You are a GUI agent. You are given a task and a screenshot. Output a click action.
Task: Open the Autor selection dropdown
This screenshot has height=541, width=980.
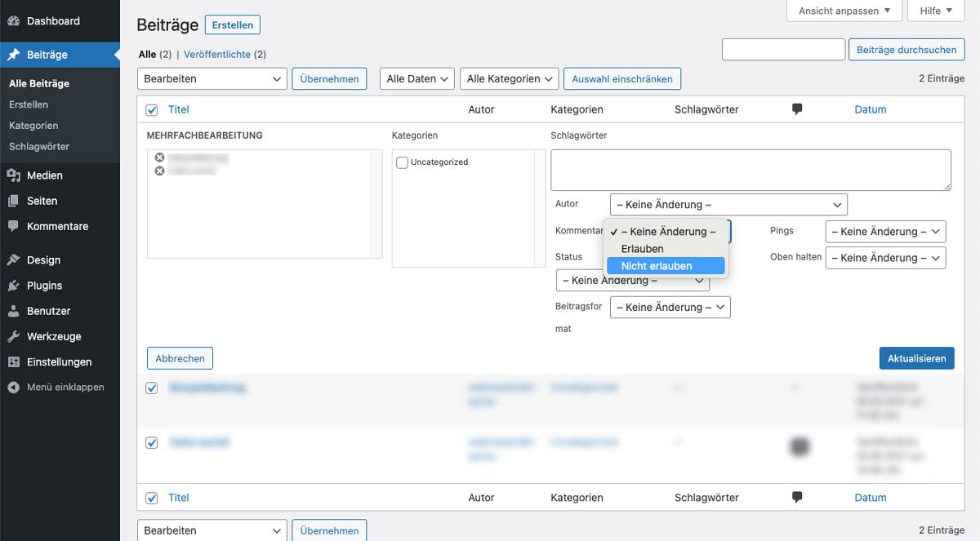(728, 204)
